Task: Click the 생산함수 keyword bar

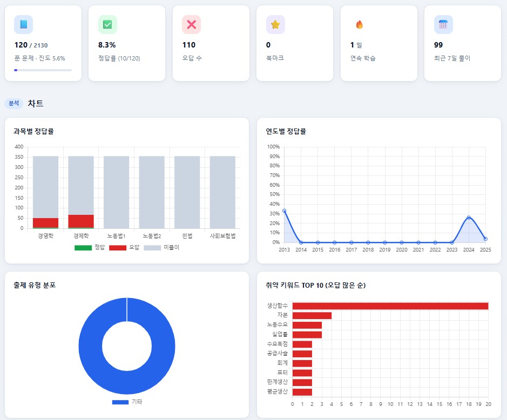Action: coord(390,306)
